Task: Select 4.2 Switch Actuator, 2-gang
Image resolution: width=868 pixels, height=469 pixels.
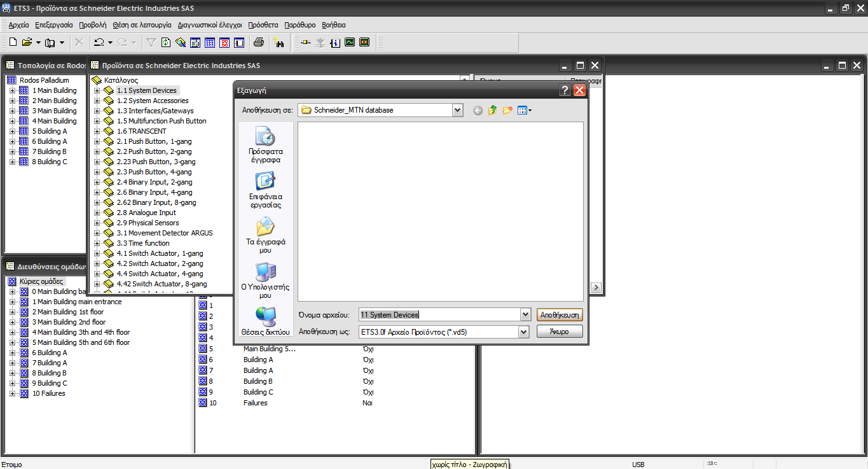Action: (160, 263)
